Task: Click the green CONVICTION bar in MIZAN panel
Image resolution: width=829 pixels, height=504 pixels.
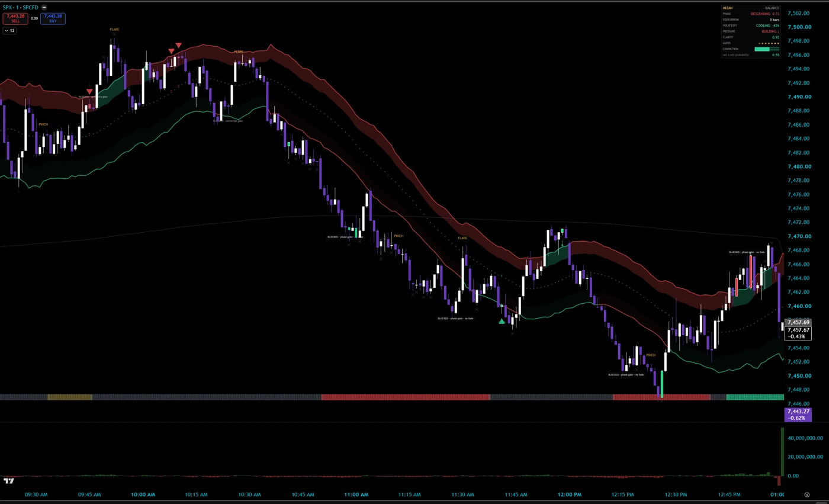Action: coord(762,49)
